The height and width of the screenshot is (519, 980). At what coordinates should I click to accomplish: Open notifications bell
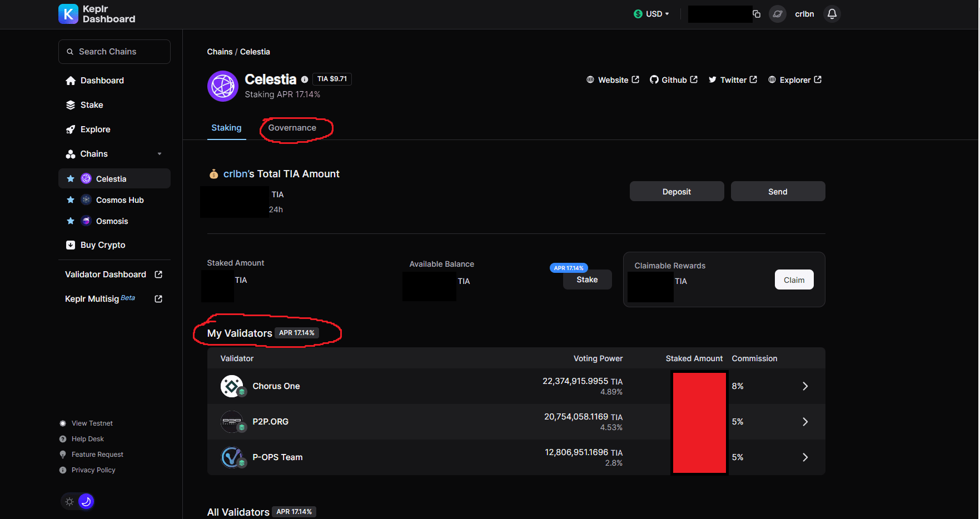pyautogui.click(x=832, y=14)
